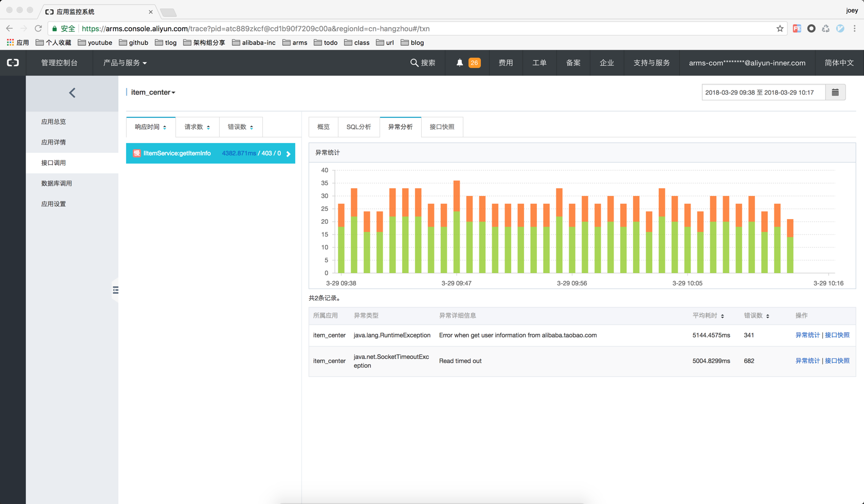
Task: Click the 26 notification badge
Action: point(475,63)
